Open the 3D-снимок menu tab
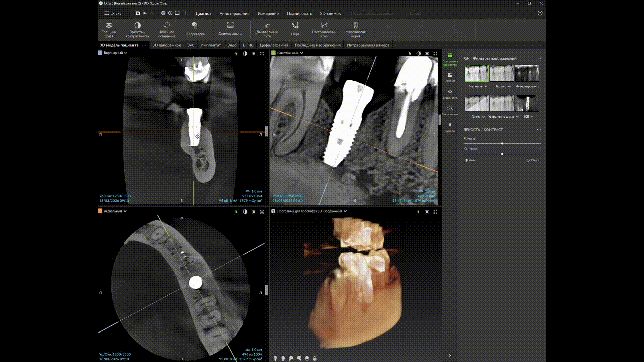 [x=330, y=13]
